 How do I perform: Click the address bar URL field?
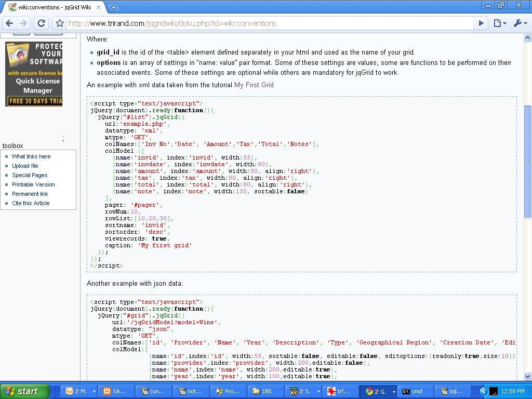click(x=270, y=23)
